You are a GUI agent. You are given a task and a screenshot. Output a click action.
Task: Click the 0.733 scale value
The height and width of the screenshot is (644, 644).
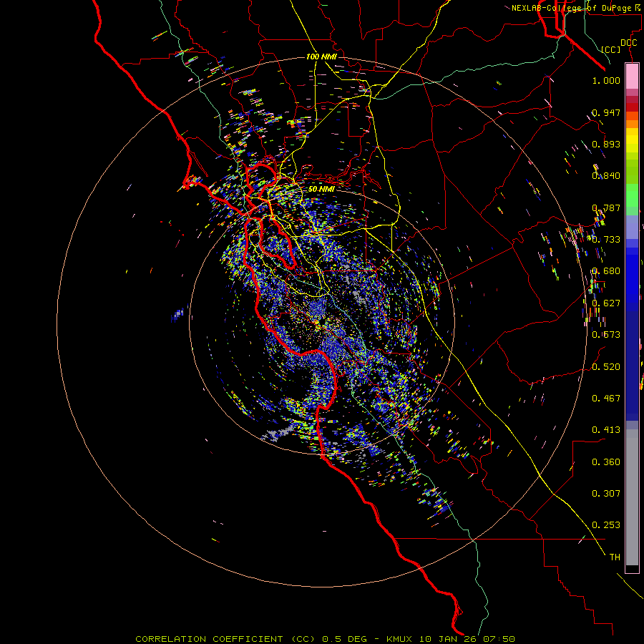pyautogui.click(x=606, y=240)
